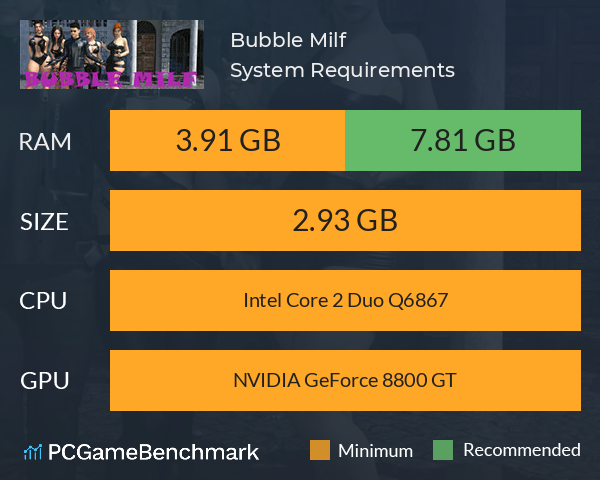Select the 7.81 GB recommended RAM bar
600x480 pixels.
point(463,140)
